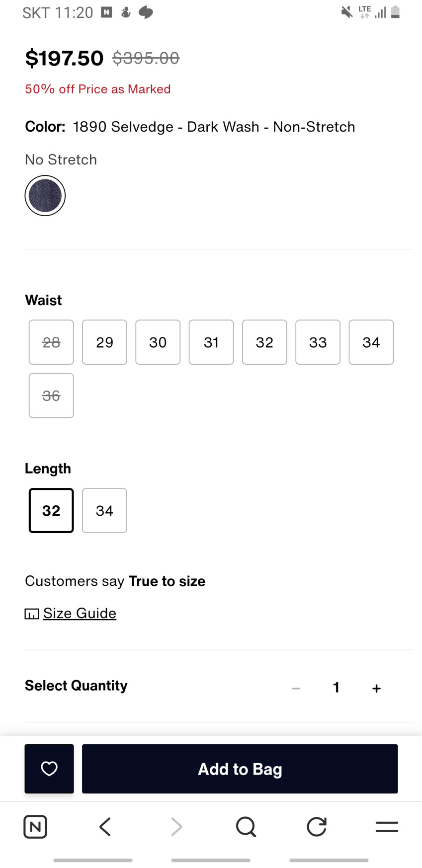Screen dimensions: 422x868
Task: Choose waist size 31
Action: coord(211,342)
